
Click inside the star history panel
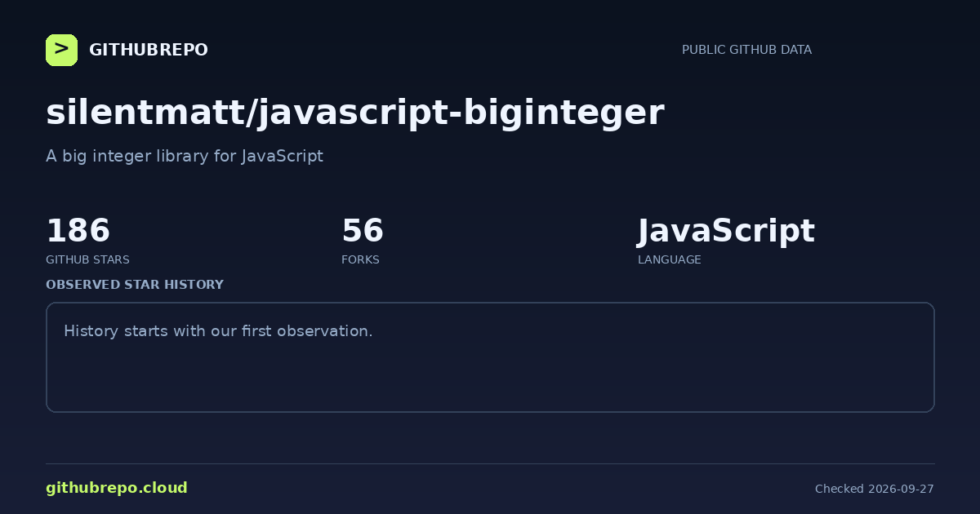(490, 357)
